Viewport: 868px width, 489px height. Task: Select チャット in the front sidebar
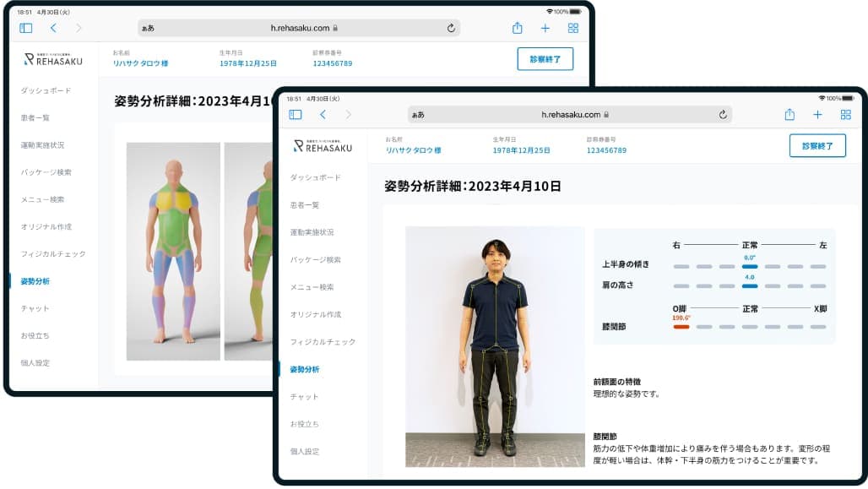coord(304,396)
